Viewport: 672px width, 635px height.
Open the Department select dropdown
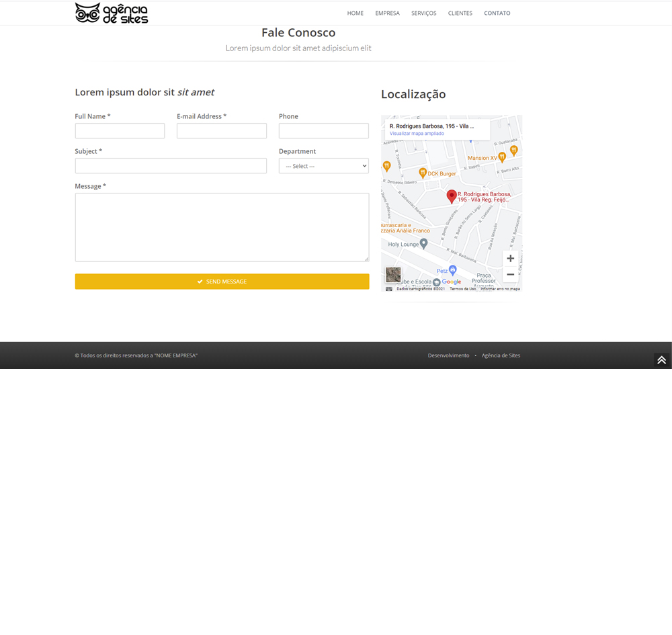pos(323,166)
